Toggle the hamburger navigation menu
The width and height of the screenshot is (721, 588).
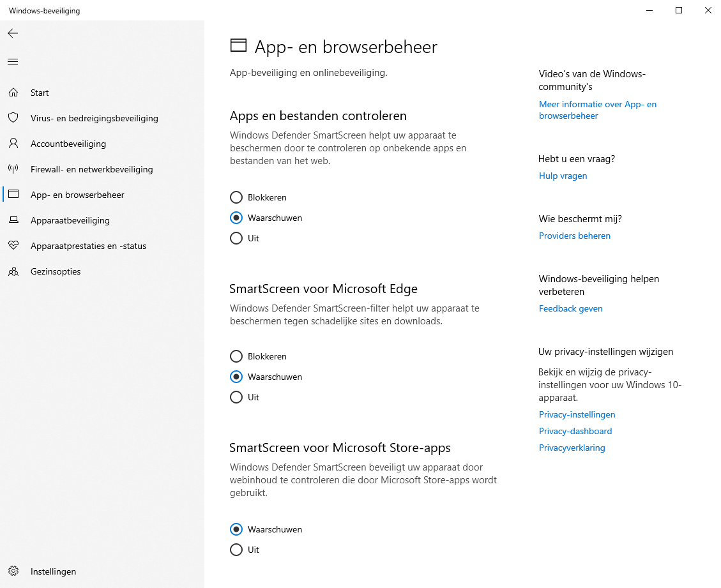tap(13, 62)
